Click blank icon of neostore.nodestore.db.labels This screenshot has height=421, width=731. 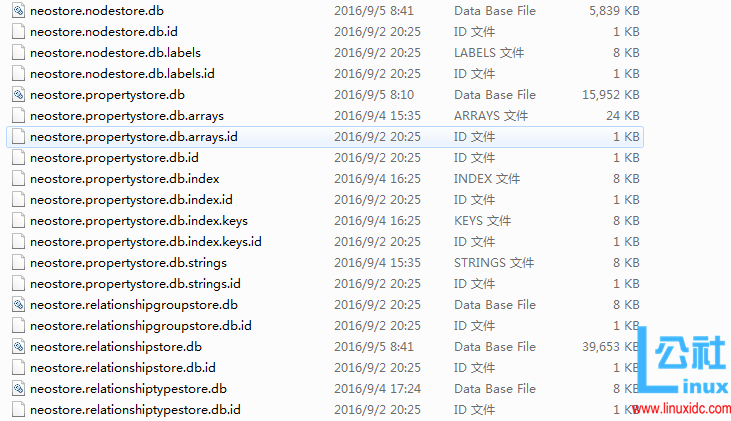pos(18,52)
